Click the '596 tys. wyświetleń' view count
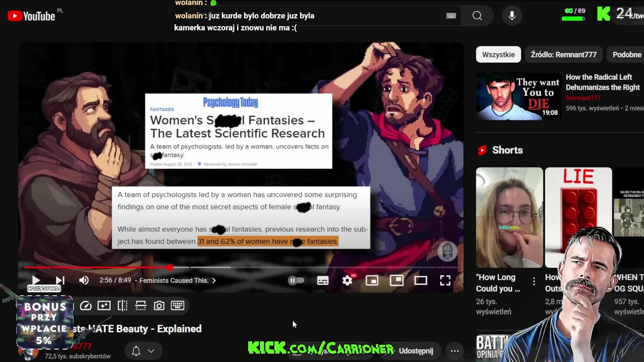This screenshot has width=644, height=362. (x=592, y=108)
